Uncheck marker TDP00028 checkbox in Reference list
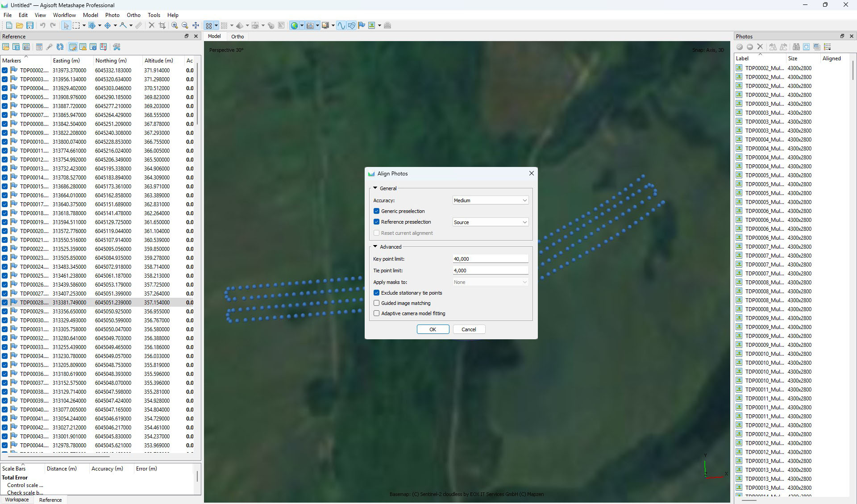The width and height of the screenshot is (857, 504). point(4,302)
